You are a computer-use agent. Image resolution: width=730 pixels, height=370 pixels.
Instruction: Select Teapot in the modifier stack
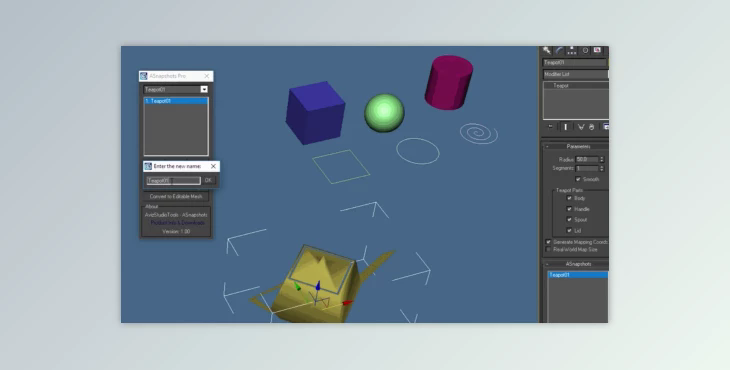click(576, 86)
